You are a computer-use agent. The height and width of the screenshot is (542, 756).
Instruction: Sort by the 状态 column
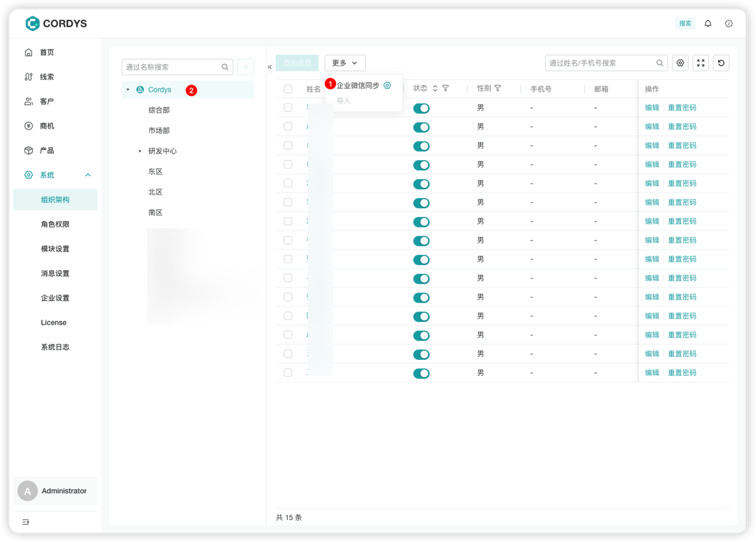pos(435,88)
